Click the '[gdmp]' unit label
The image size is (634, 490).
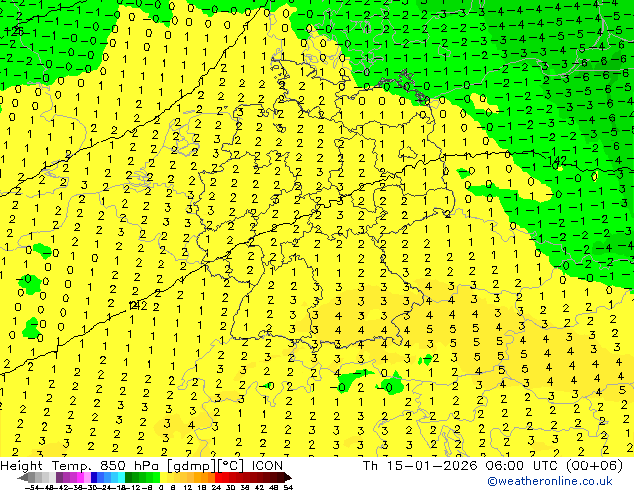pyautogui.click(x=191, y=466)
